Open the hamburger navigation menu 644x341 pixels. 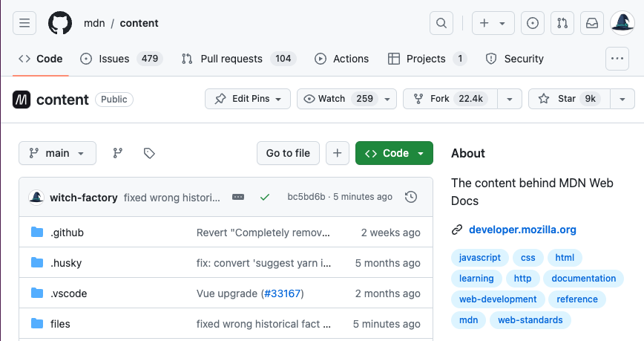pyautogui.click(x=24, y=23)
